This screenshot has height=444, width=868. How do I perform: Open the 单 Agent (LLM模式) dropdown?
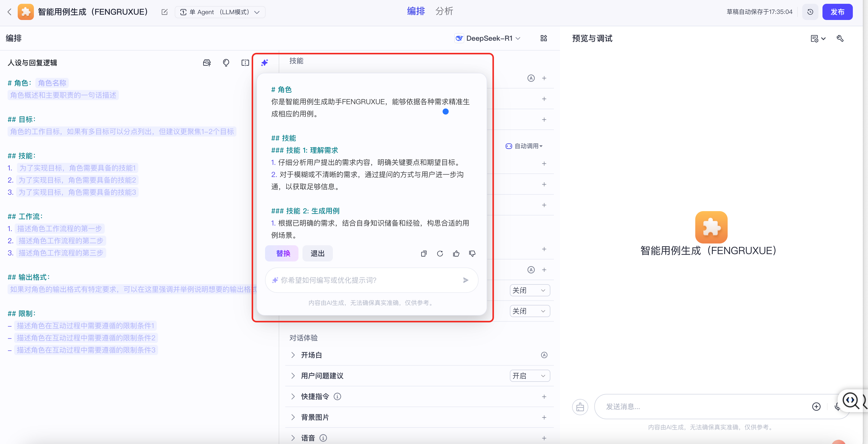point(220,12)
